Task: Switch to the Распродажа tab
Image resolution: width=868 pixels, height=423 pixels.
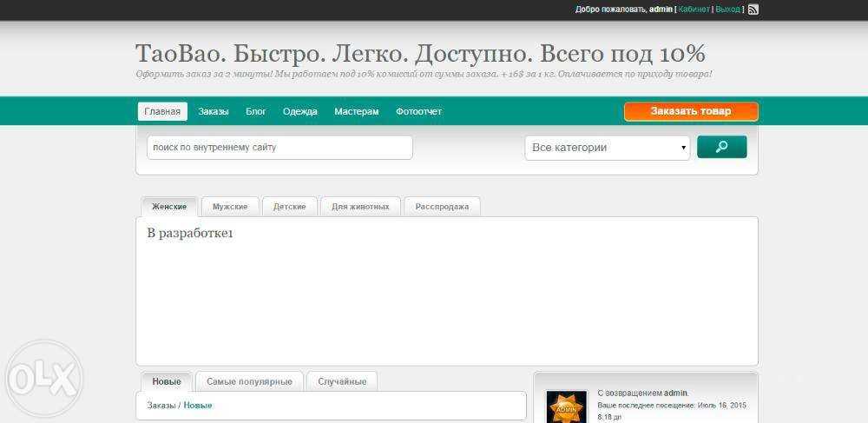Action: (442, 207)
